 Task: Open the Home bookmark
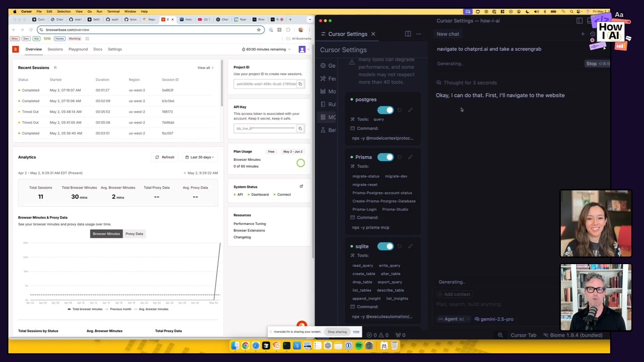coord(59,39)
